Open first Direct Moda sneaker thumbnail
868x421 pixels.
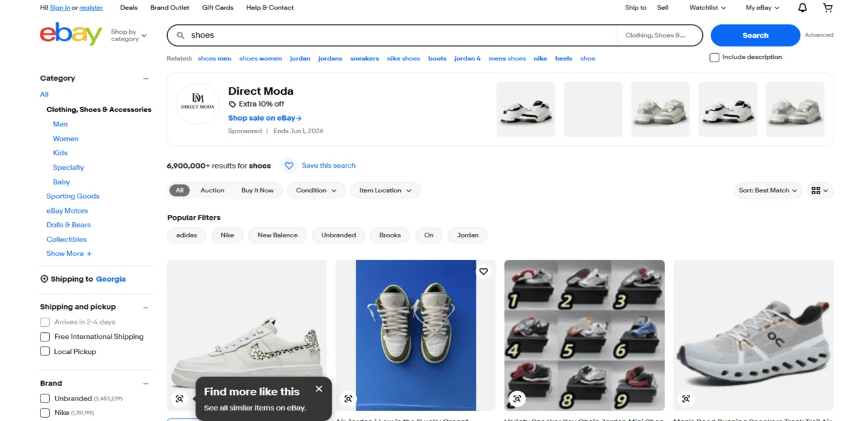coord(526,109)
